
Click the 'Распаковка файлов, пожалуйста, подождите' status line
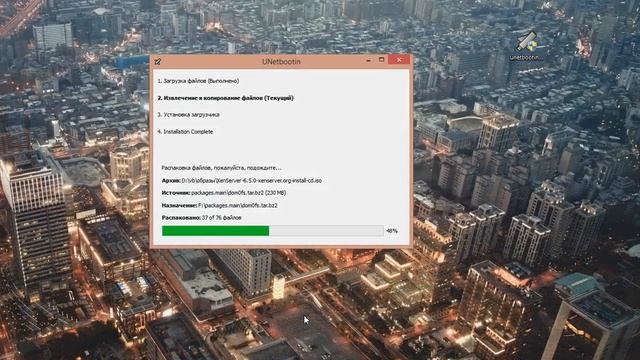pos(222,168)
